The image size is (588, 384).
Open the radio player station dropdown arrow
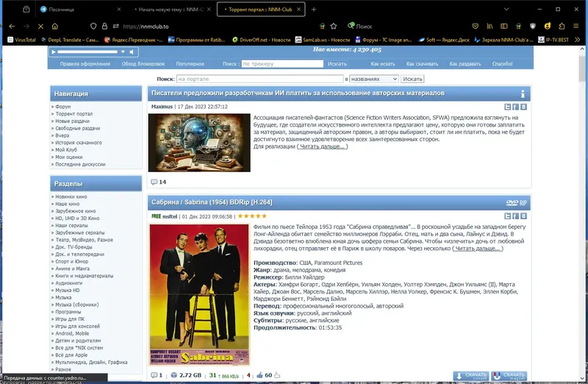point(123,51)
